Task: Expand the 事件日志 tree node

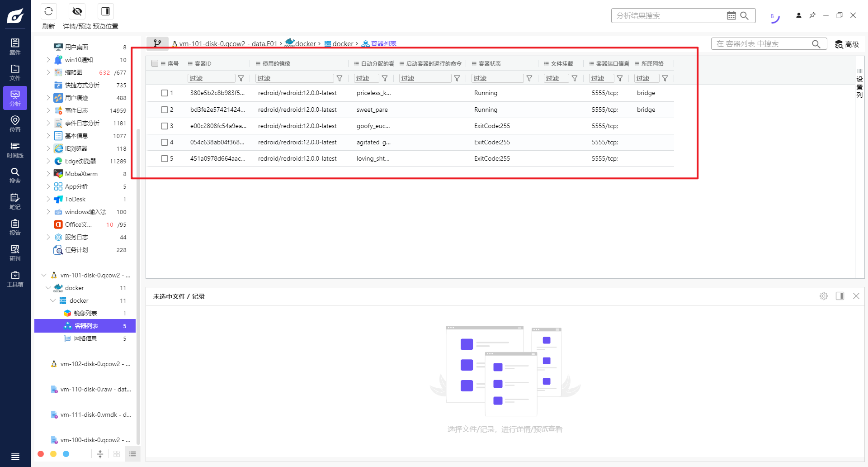Action: coord(48,110)
